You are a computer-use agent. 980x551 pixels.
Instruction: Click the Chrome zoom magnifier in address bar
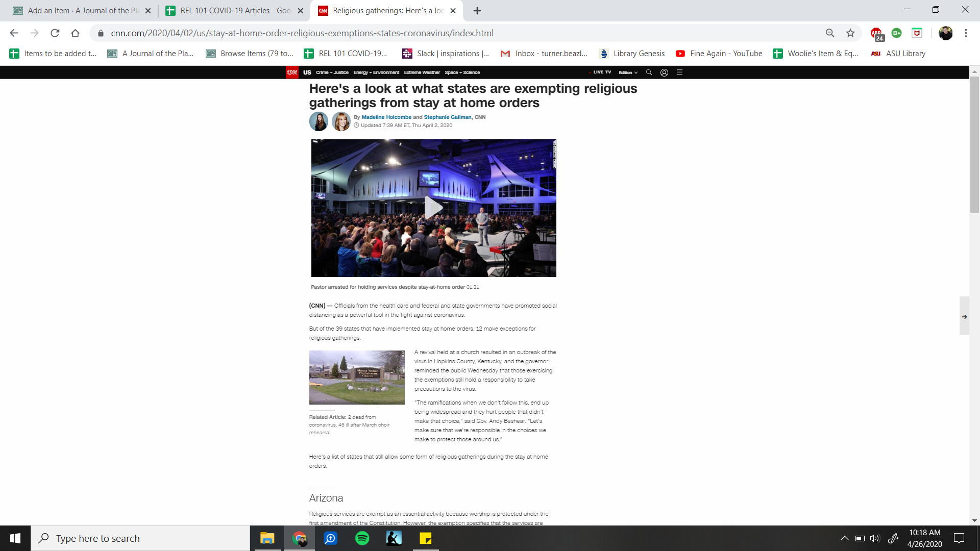click(830, 33)
